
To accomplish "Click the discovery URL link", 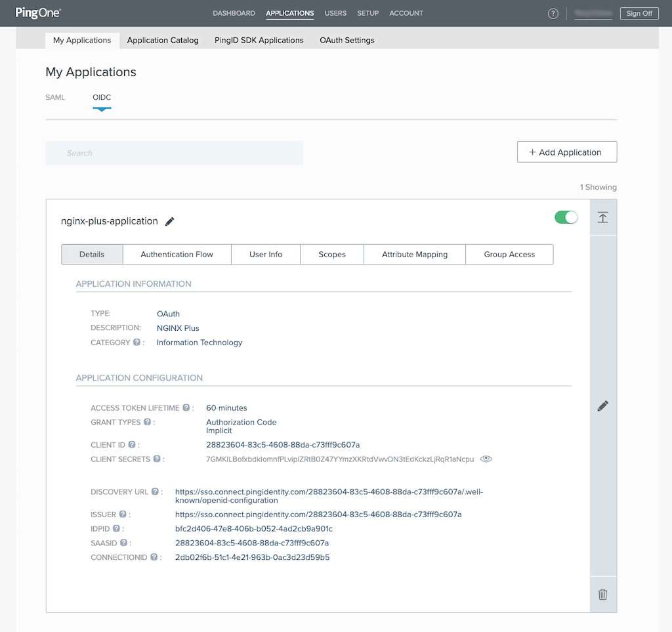I will [329, 495].
